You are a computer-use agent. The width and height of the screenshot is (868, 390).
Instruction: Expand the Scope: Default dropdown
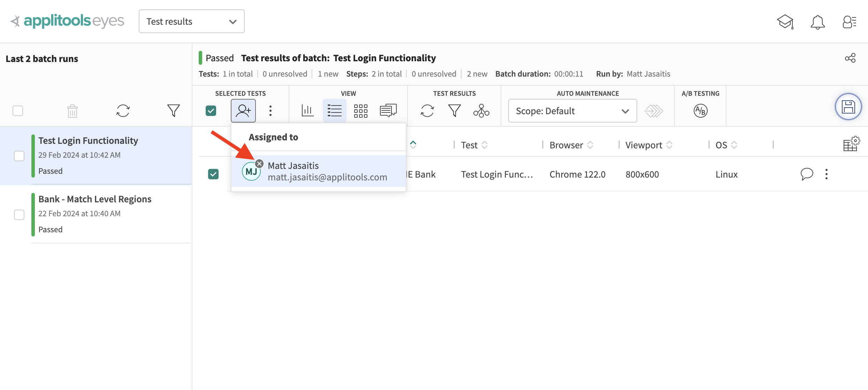[x=572, y=111]
